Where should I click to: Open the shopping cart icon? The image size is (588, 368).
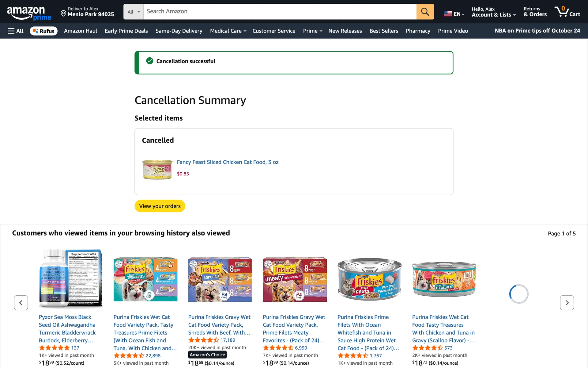pos(567,12)
